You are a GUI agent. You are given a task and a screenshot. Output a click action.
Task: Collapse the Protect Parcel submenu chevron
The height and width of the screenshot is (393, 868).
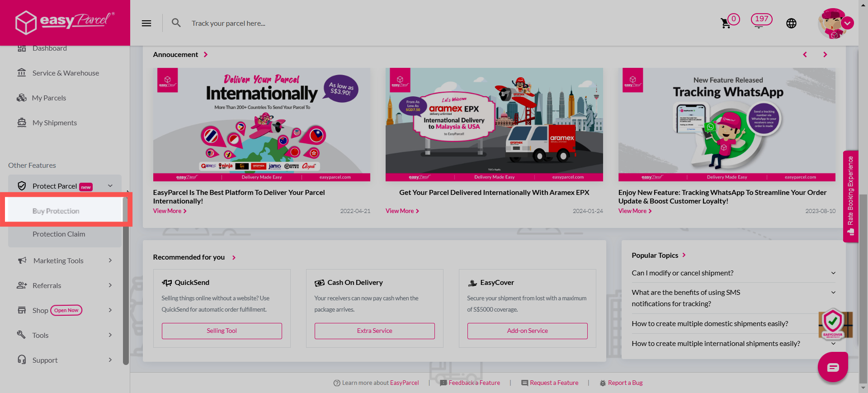pyautogui.click(x=110, y=186)
